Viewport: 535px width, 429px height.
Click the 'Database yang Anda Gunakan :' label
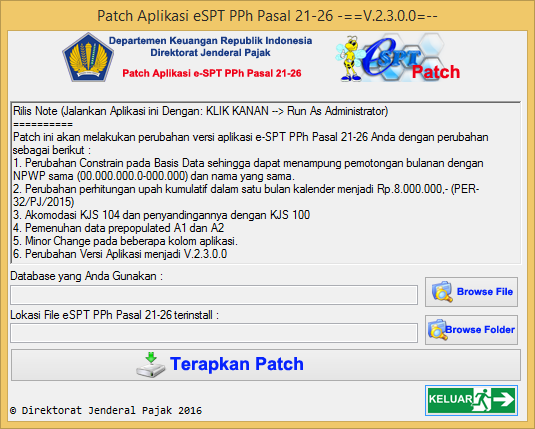[x=87, y=276]
